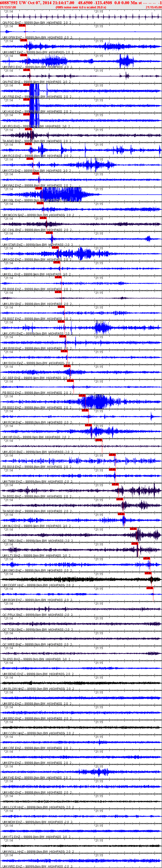Select the UW RCM EHZ station label
The width and height of the screenshot is (162, 868).
click(37, 423)
